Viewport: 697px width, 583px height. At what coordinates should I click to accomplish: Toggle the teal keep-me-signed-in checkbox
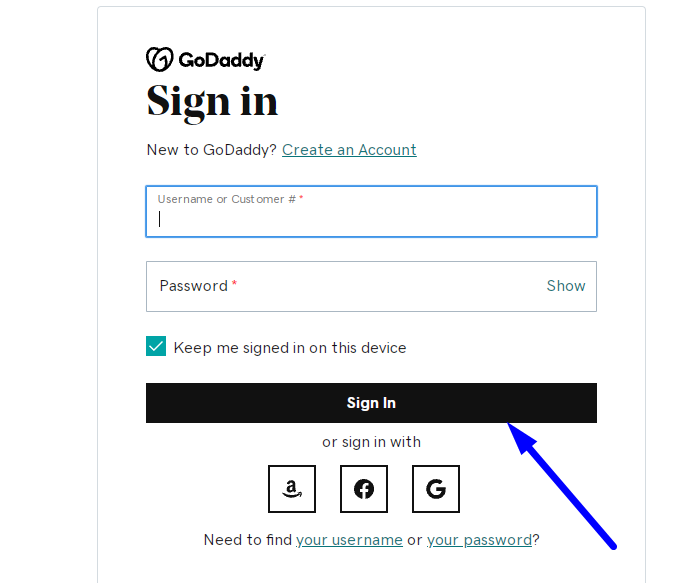[x=156, y=346]
